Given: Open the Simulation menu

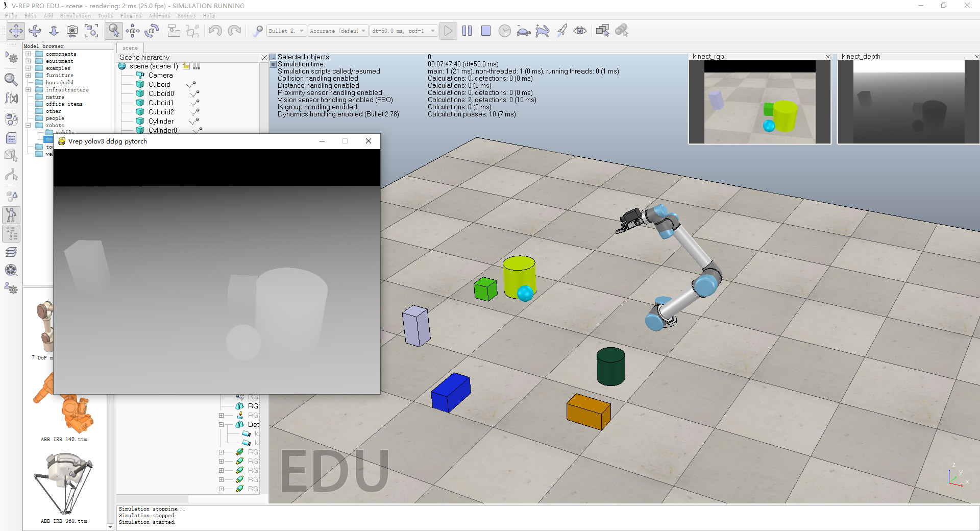Looking at the screenshot, I should (75, 16).
